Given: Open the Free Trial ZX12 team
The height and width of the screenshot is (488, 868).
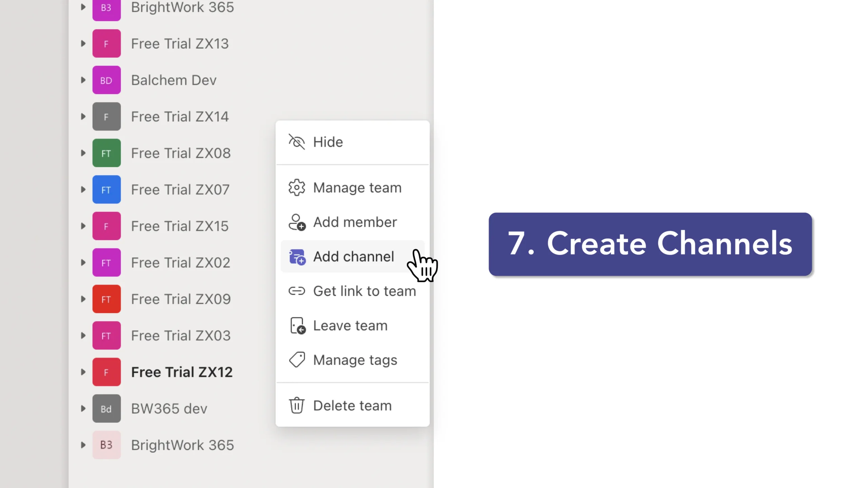Looking at the screenshot, I should click(182, 372).
